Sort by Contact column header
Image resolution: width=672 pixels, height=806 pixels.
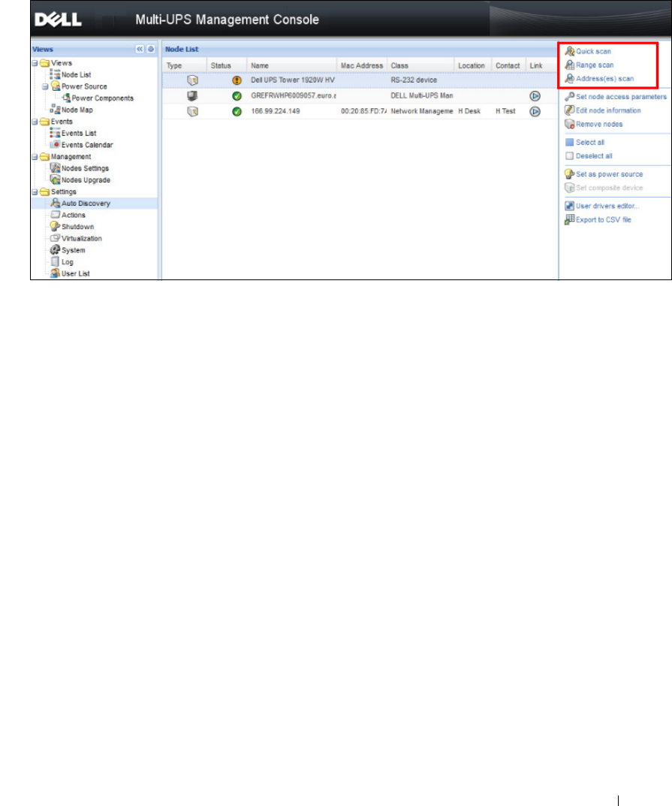[x=508, y=66]
